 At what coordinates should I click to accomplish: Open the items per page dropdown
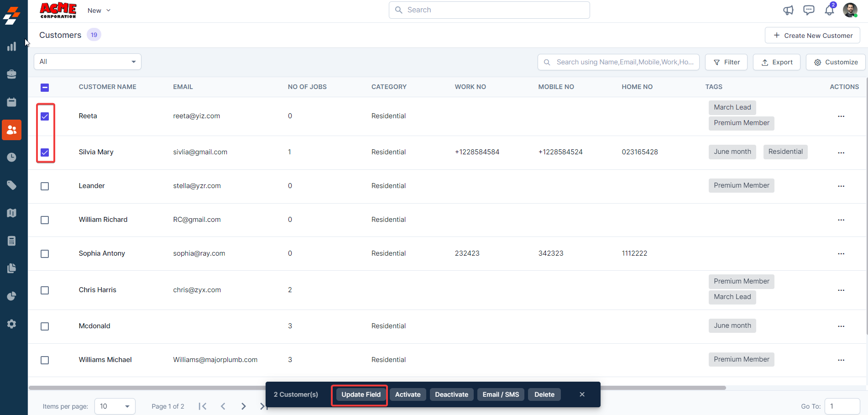coord(115,406)
